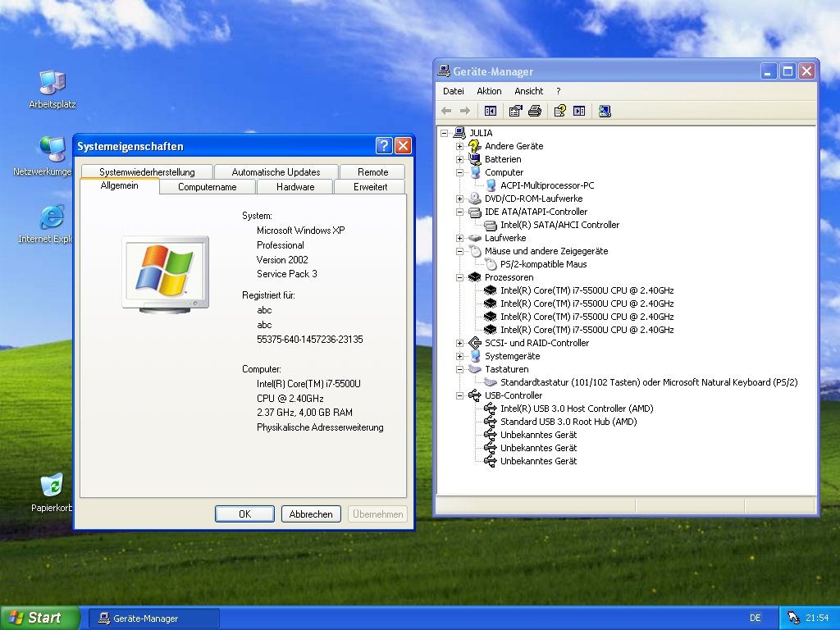Viewport: 840px width, 630px height.
Task: Select the Andere Geräte category label
Action: click(514, 146)
